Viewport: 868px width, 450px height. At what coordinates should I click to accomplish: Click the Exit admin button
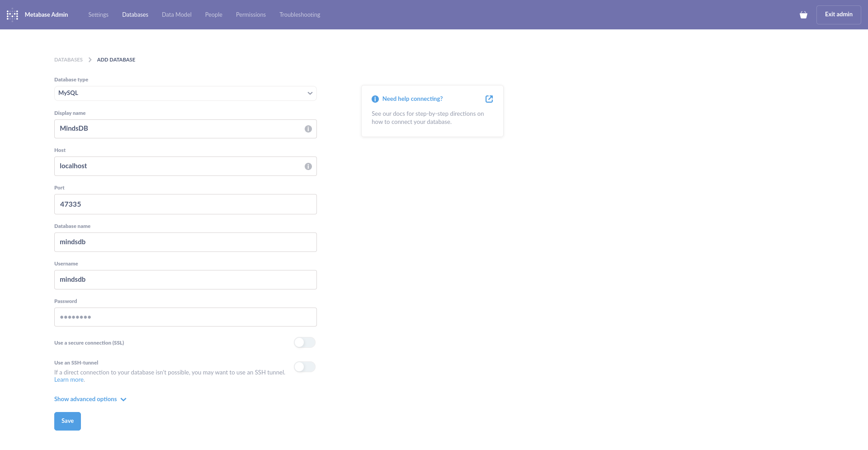coord(839,14)
